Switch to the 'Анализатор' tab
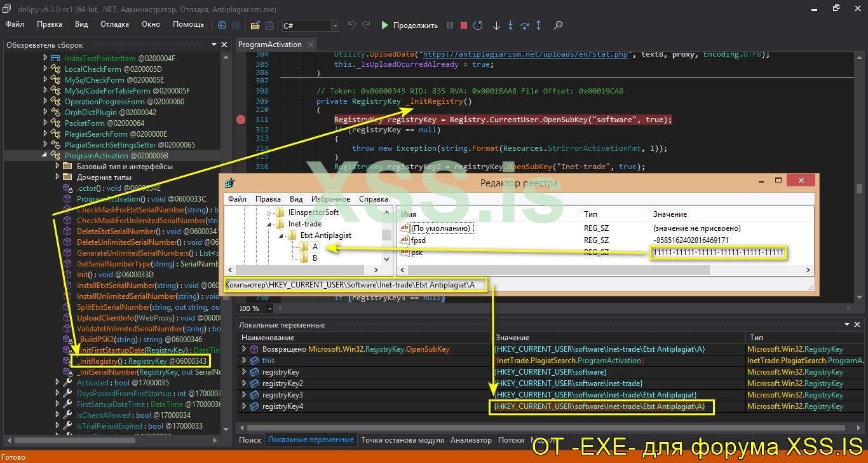The height and width of the screenshot is (463, 868). pyautogui.click(x=471, y=439)
